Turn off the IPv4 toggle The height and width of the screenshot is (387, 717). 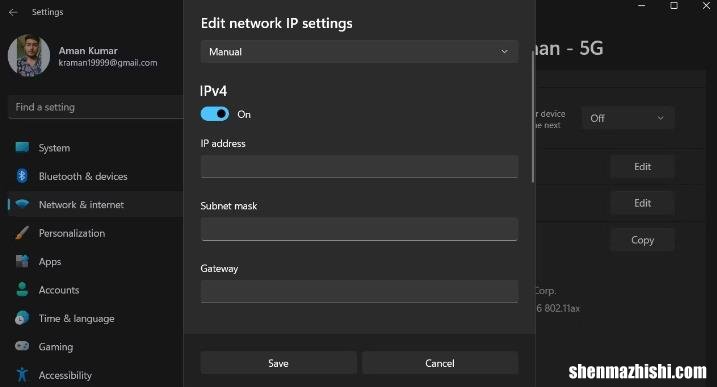tap(214, 114)
